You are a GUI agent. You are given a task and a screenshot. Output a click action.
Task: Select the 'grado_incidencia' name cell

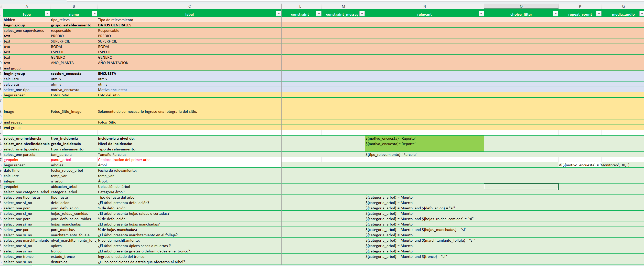pyautogui.click(x=74, y=144)
